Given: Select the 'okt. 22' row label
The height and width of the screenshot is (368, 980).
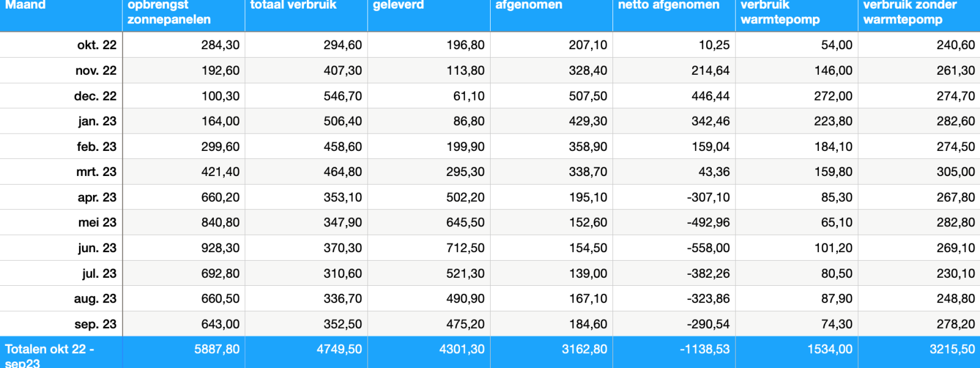Looking at the screenshot, I should pyautogui.click(x=97, y=45).
